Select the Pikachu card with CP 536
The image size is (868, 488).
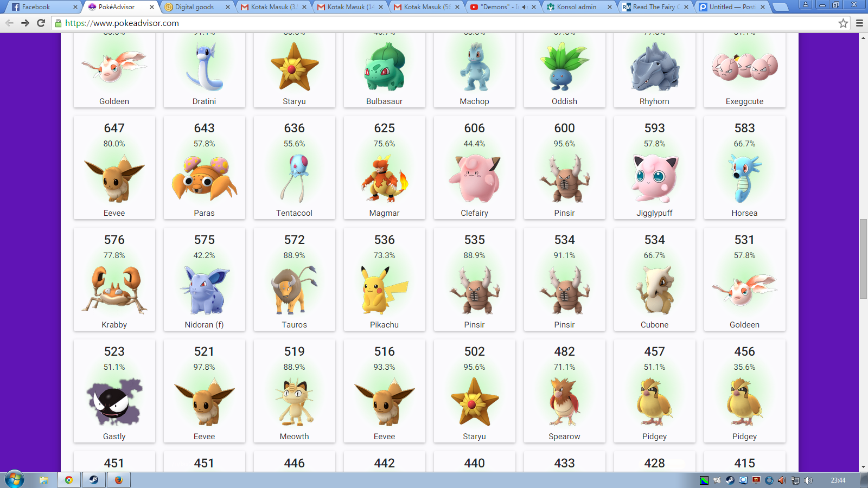coord(384,280)
